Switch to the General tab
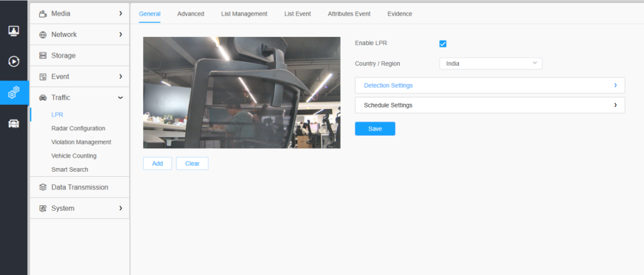 [150, 14]
